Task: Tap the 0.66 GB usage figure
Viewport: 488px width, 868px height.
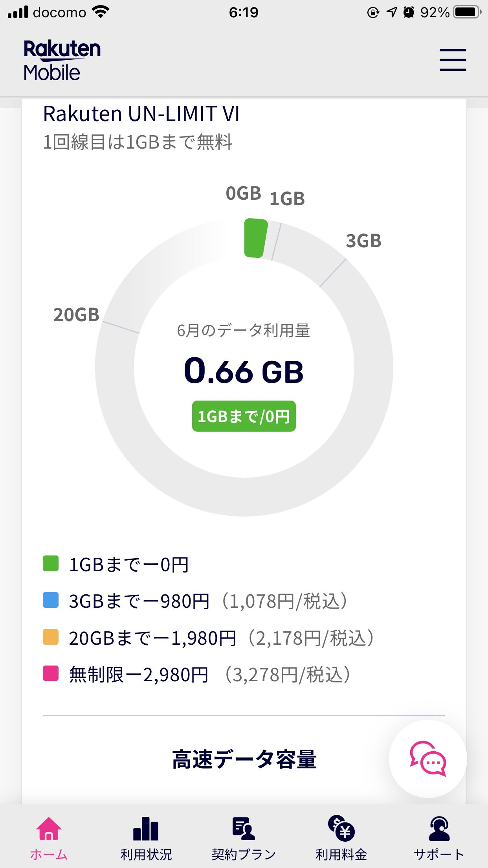Action: coord(244,371)
